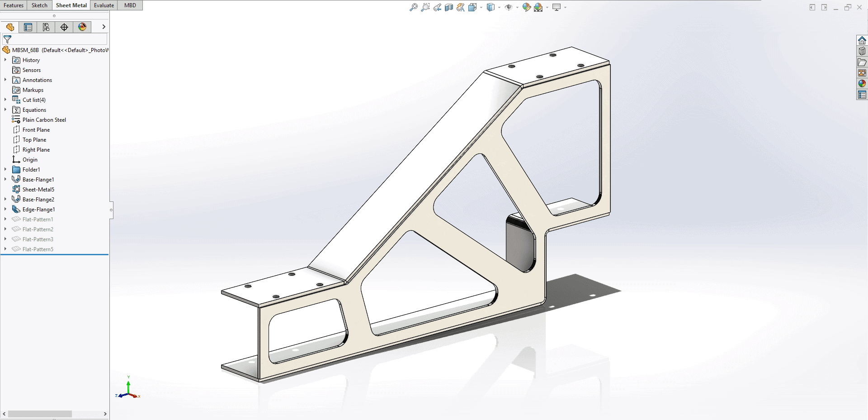Expand the suppressed Flat-Pattern1 feature
Image resolution: width=868 pixels, height=420 pixels.
pyautogui.click(x=5, y=220)
